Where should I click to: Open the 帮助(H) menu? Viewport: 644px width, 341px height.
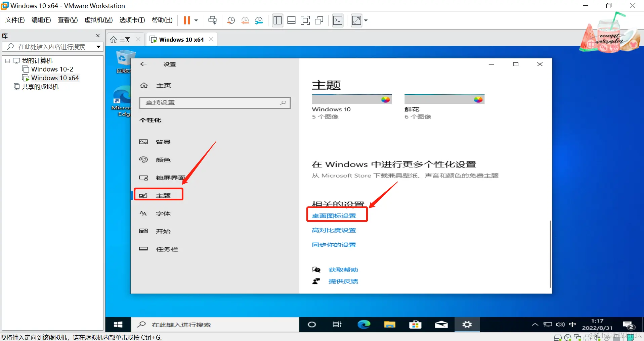162,20
